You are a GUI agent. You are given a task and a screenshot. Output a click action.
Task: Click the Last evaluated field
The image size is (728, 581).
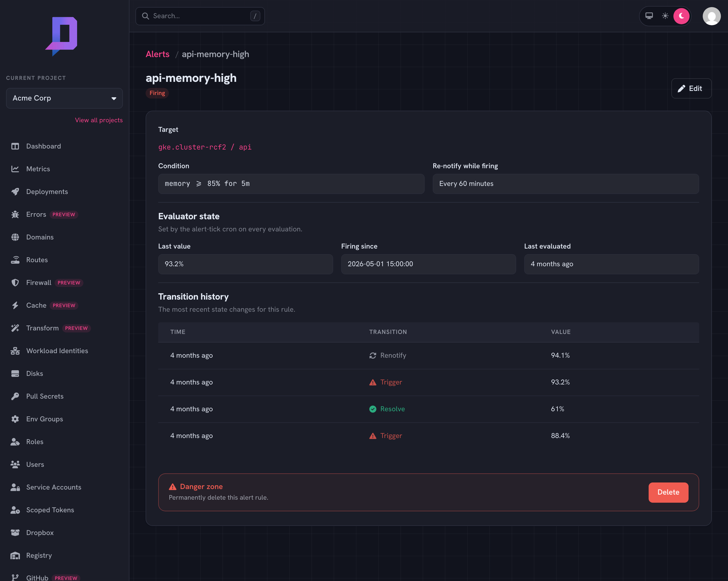point(611,264)
